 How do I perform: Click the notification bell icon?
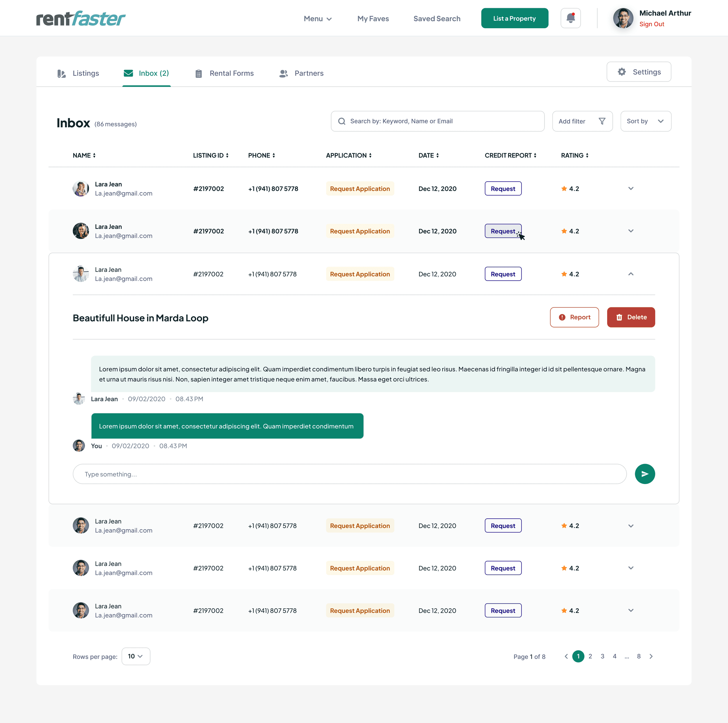pos(570,18)
